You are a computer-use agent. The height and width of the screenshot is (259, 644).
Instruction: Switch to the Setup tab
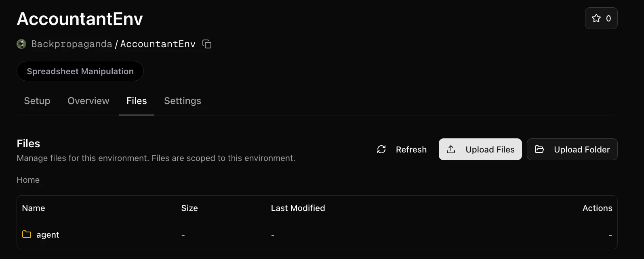coord(37,101)
